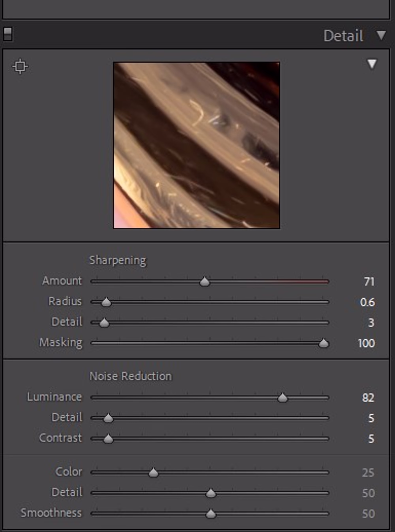
Task: Click the sharpening detail preview thumbnail
Action: (197, 145)
